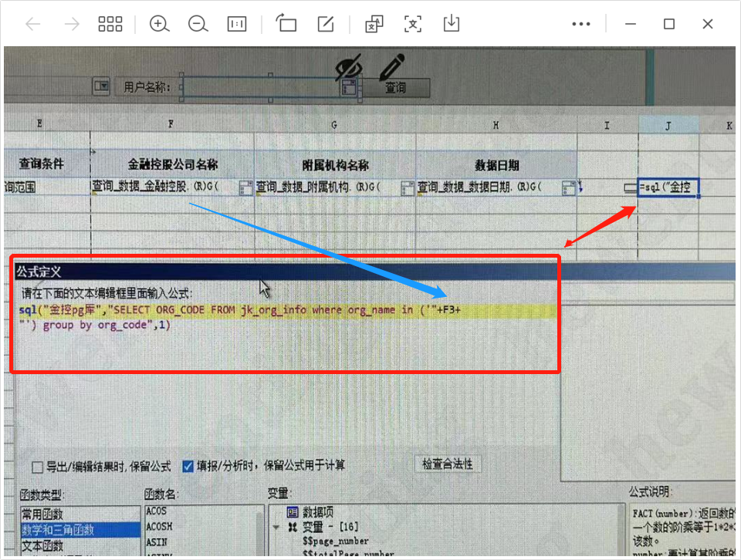This screenshot has width=741, height=560.
Task: Click the 数据项 icon in variable tree
Action: pos(293,512)
